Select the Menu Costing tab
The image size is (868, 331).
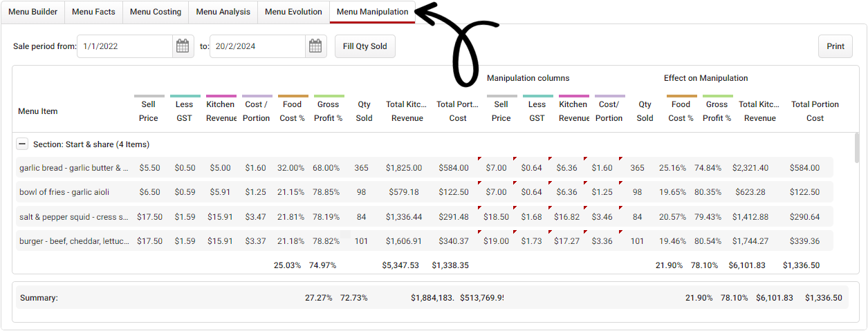(x=156, y=12)
